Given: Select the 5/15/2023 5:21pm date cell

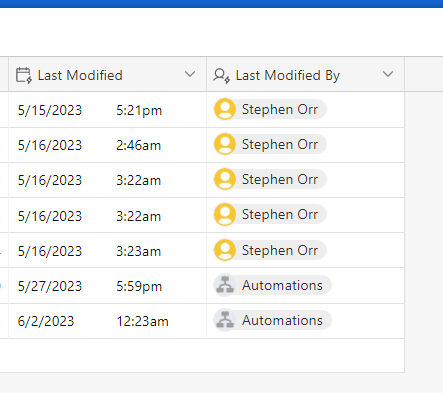Looking at the screenshot, I should [x=107, y=110].
